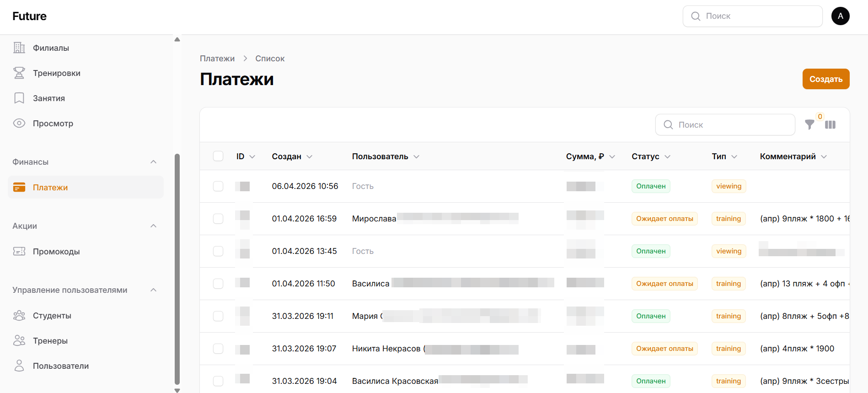Viewport: 868px width, 393px height.
Task: Open the column visibility toggle icon
Action: coord(830,125)
